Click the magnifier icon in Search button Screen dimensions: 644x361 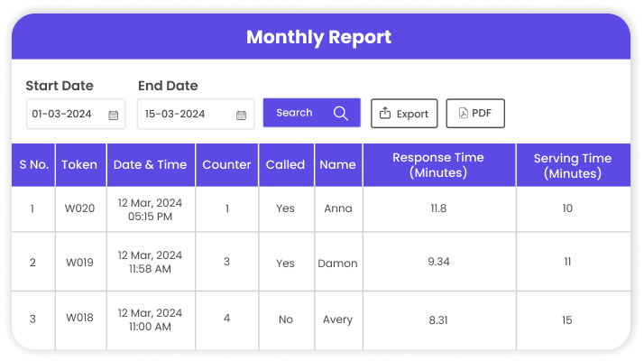coord(340,113)
